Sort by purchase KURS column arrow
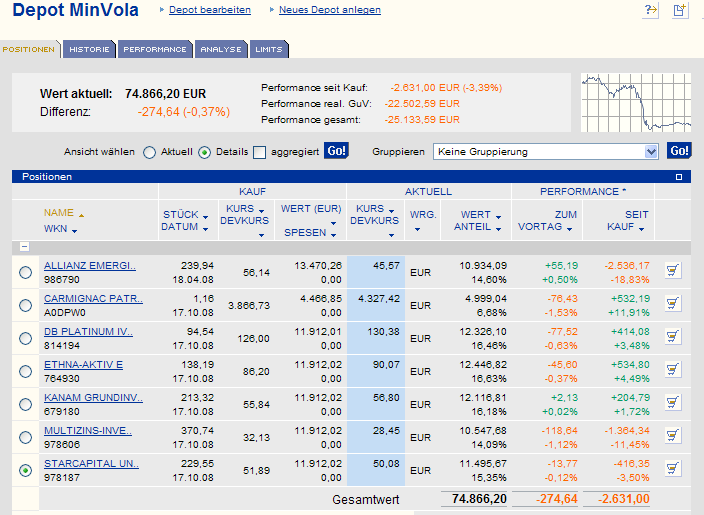This screenshot has height=515, width=704. tap(261, 211)
